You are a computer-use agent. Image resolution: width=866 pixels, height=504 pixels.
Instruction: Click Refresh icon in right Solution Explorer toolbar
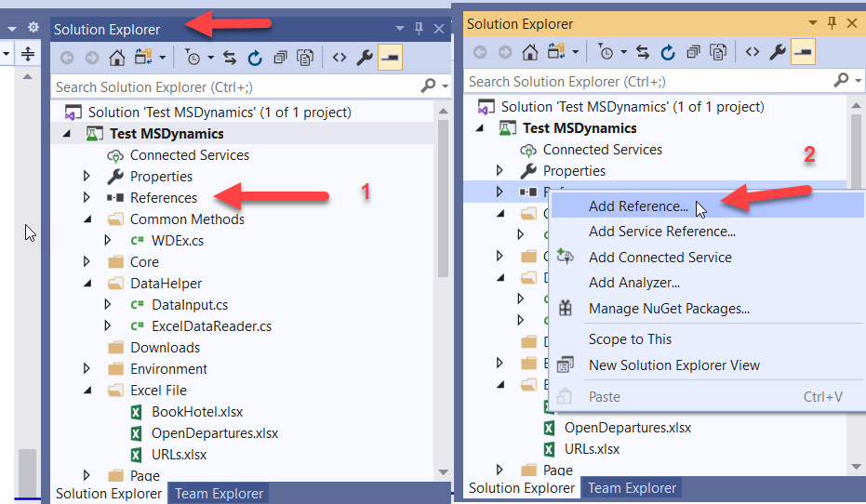(668, 52)
